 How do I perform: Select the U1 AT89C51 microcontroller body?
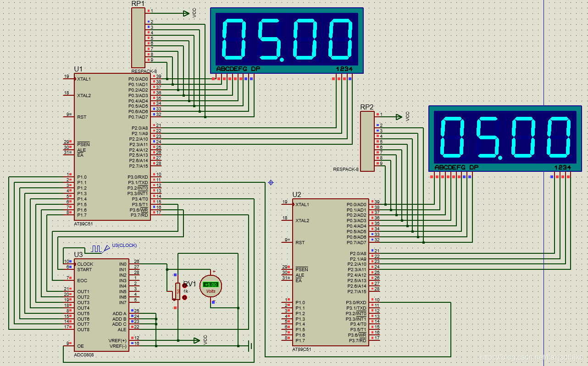[112, 147]
